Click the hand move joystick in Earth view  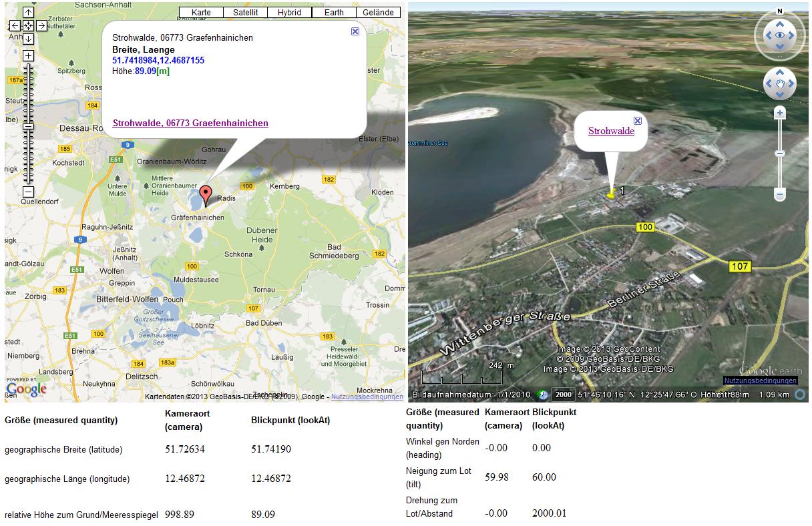(779, 83)
